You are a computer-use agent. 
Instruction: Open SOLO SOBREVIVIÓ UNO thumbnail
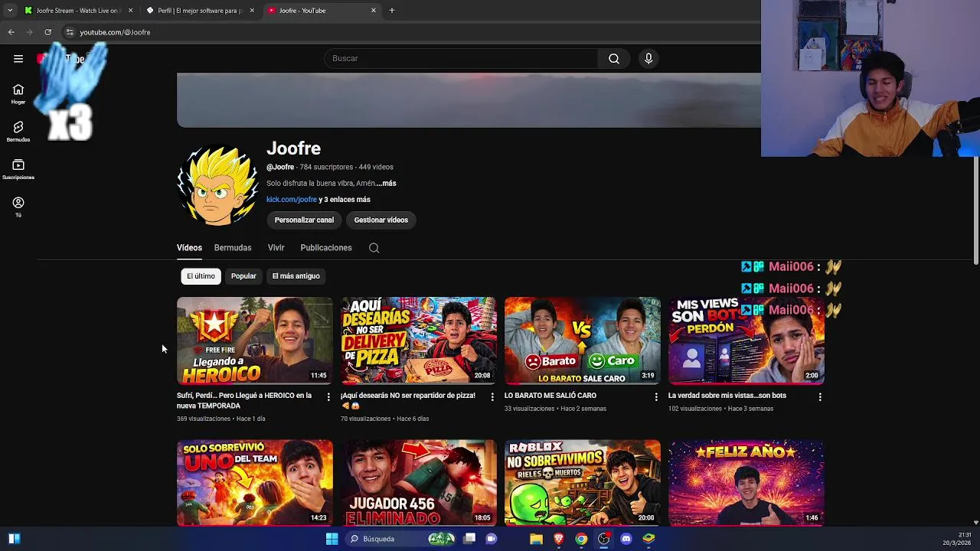pyautogui.click(x=255, y=483)
